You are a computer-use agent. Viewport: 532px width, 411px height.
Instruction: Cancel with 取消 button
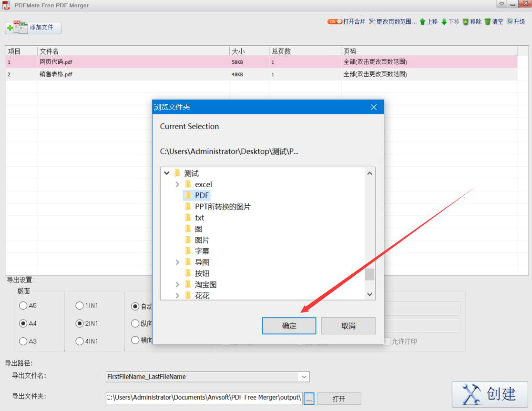pyautogui.click(x=348, y=326)
